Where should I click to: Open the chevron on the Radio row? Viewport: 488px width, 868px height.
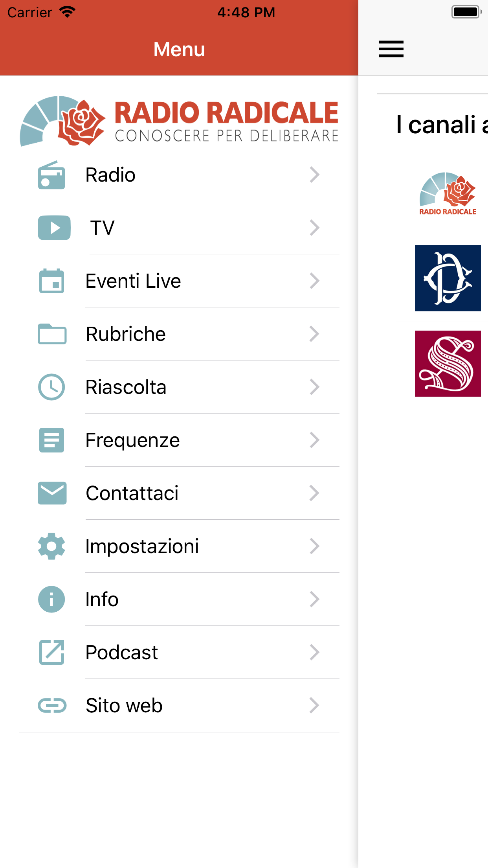point(314,175)
